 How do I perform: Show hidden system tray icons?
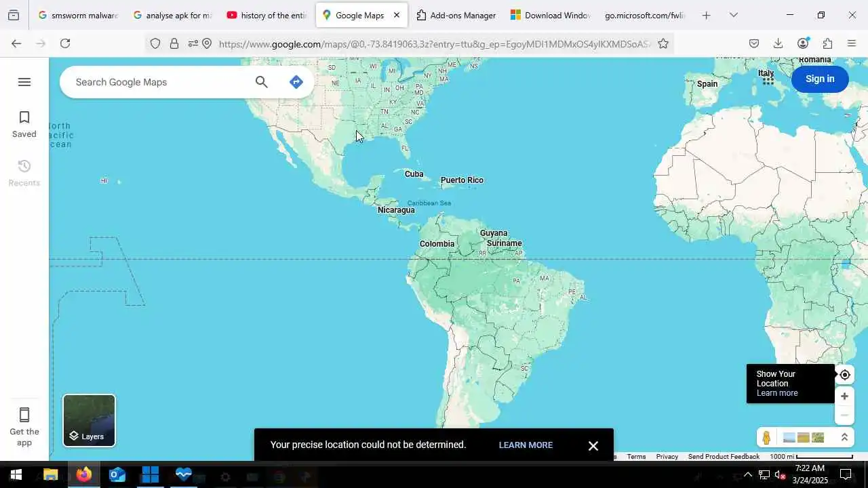click(x=748, y=474)
